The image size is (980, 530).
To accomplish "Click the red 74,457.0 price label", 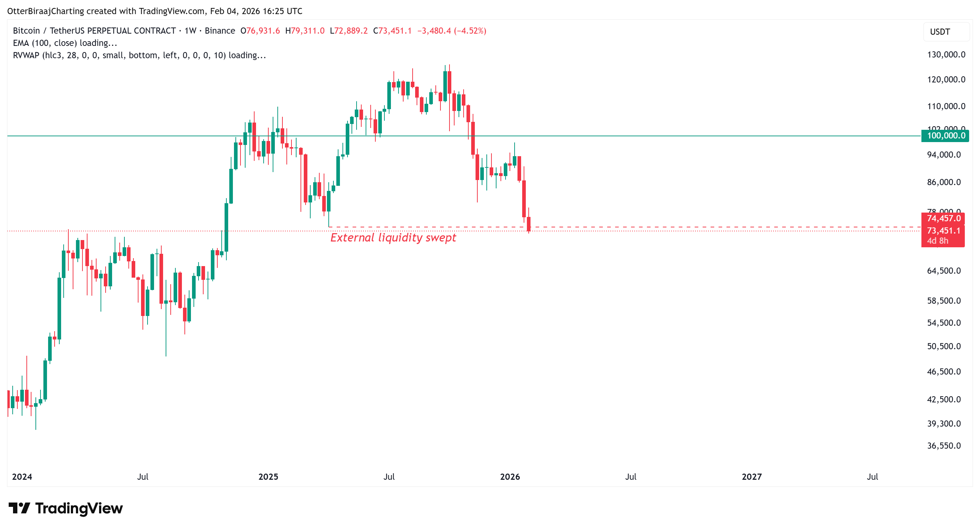I will [x=943, y=218].
